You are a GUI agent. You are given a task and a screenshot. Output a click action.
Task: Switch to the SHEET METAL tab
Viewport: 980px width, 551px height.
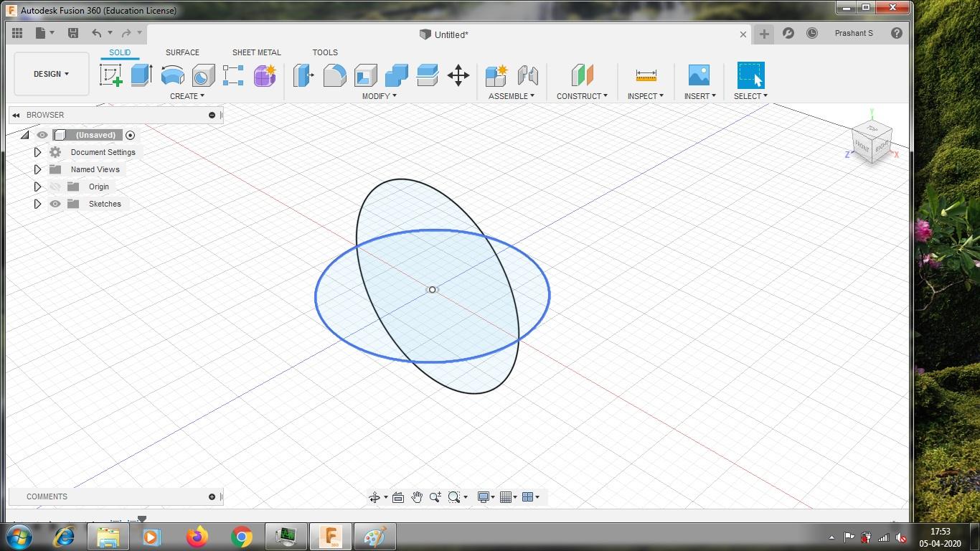pyautogui.click(x=256, y=52)
